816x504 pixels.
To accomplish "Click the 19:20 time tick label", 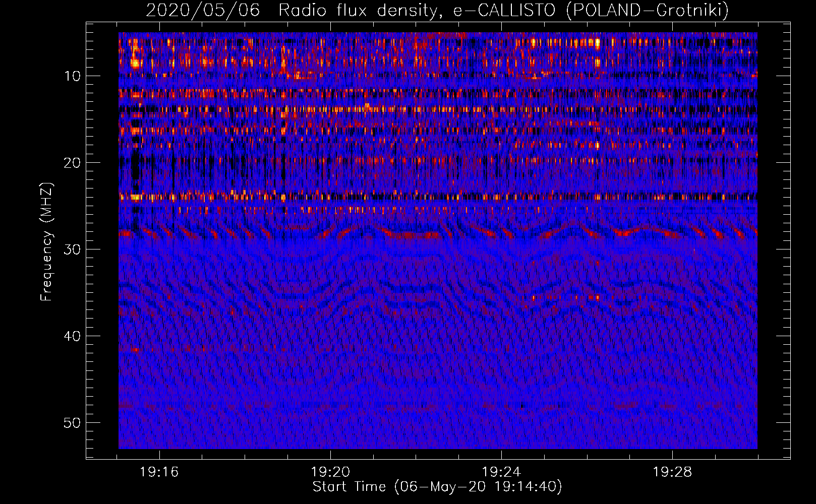I will pos(330,472).
